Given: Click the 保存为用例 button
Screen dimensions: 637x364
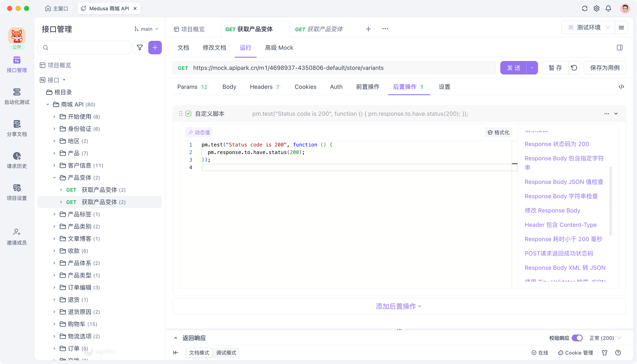Looking at the screenshot, I should click(x=605, y=68).
